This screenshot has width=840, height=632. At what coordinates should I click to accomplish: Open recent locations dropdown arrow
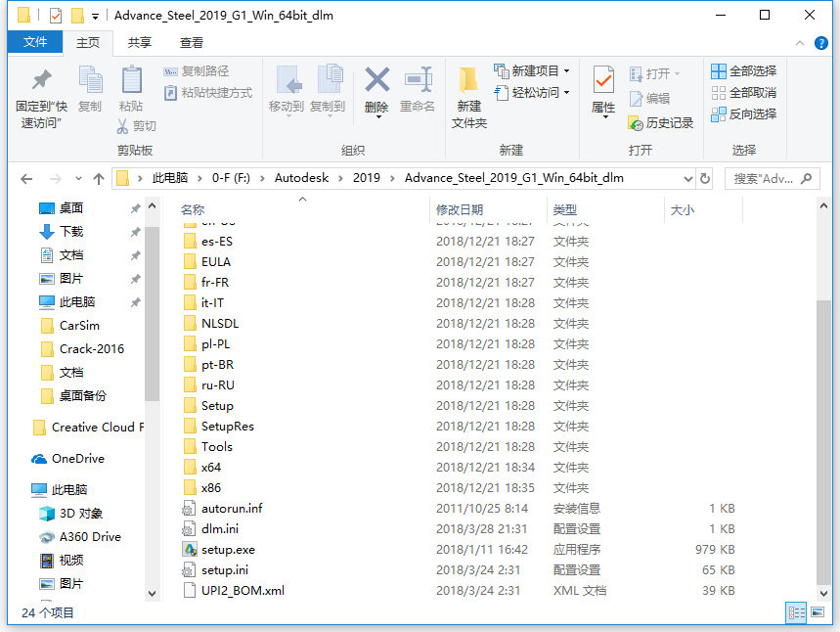point(79,178)
